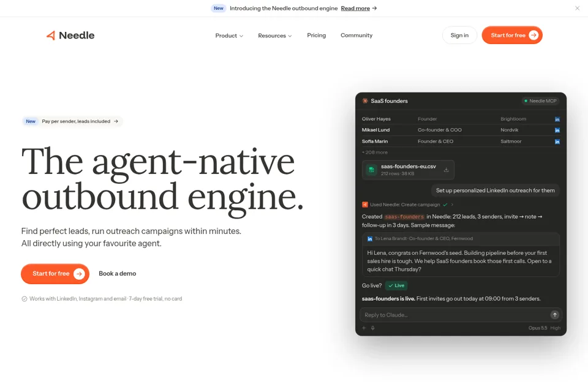
Task: Click the Co-founder & COO cell
Action: [x=440, y=130]
